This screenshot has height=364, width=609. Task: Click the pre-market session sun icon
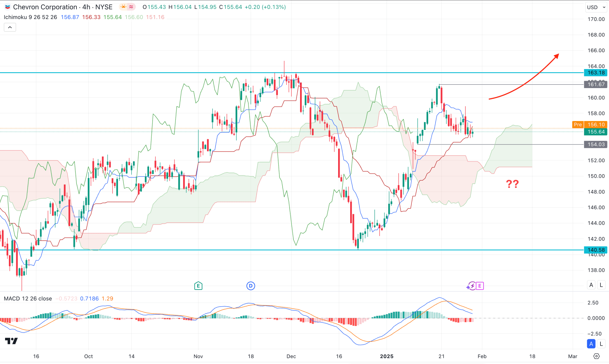[123, 7]
